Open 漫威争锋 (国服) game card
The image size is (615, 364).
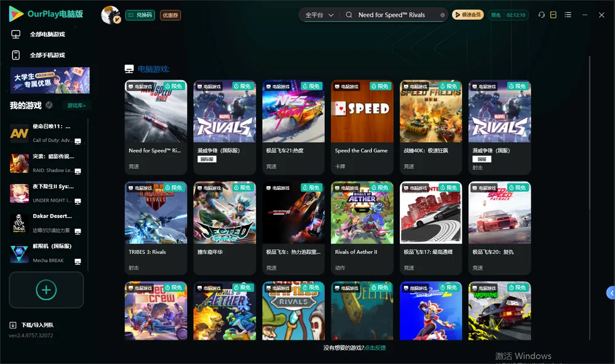coord(499,127)
